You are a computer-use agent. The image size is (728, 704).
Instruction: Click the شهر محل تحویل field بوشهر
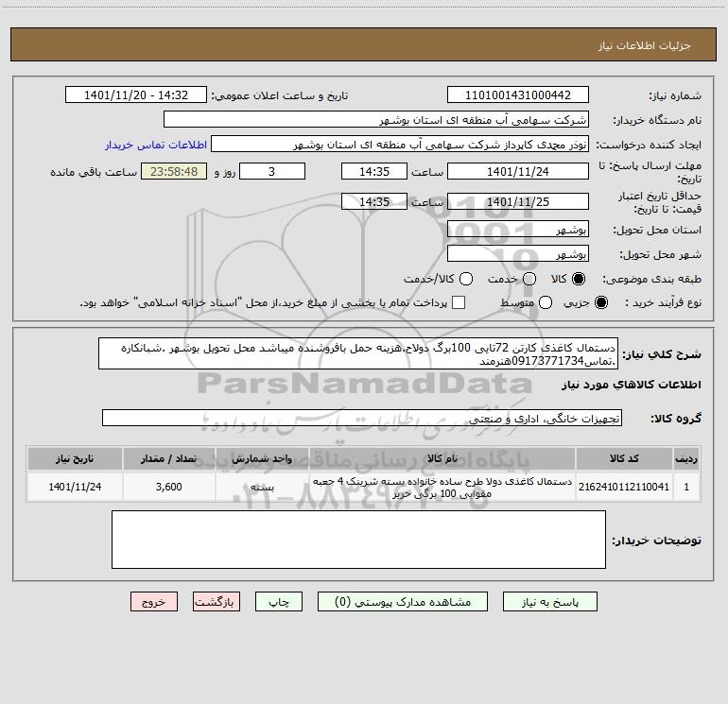coord(518,254)
